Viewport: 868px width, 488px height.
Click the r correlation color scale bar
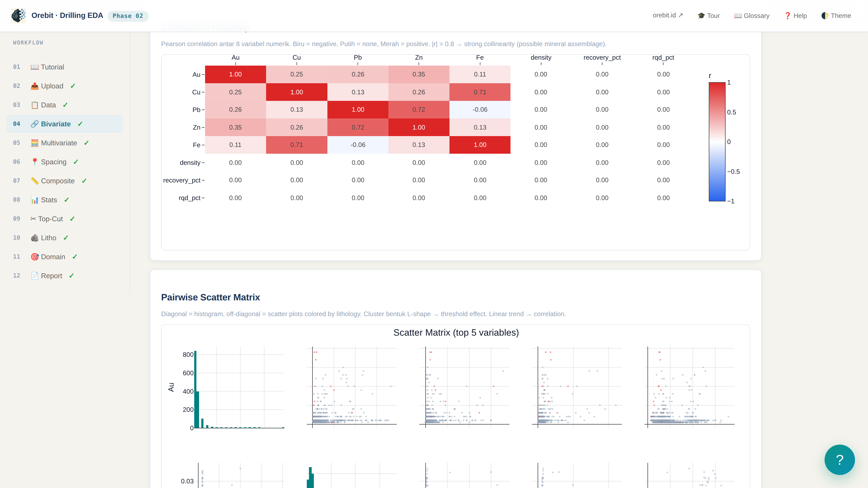click(x=717, y=142)
